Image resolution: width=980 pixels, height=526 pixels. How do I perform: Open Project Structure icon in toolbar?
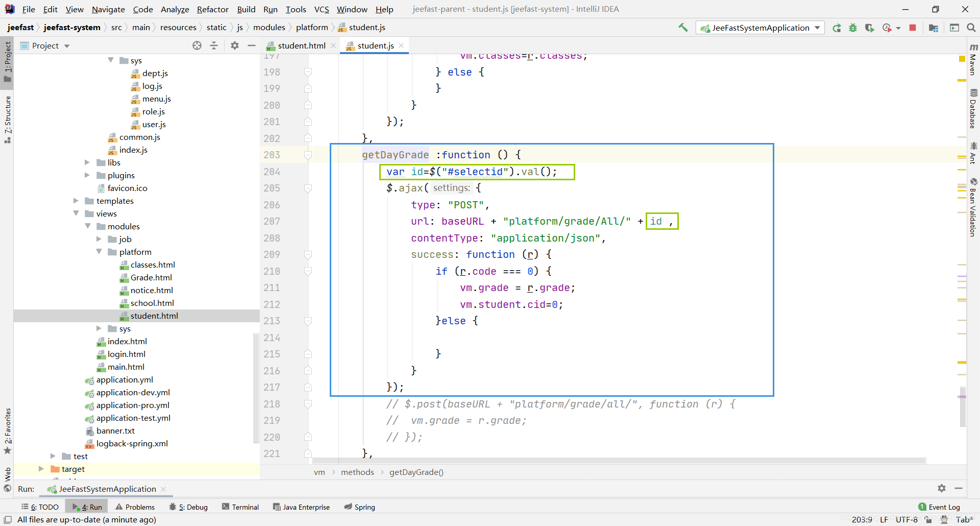coord(934,28)
